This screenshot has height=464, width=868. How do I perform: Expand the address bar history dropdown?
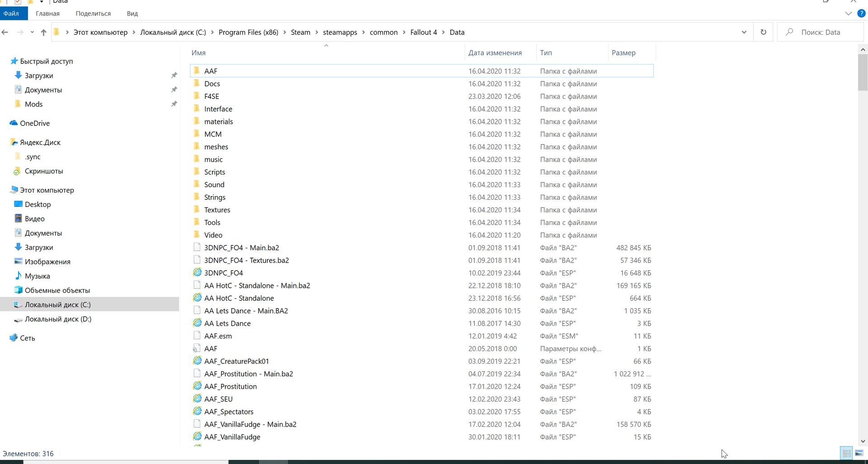point(744,32)
